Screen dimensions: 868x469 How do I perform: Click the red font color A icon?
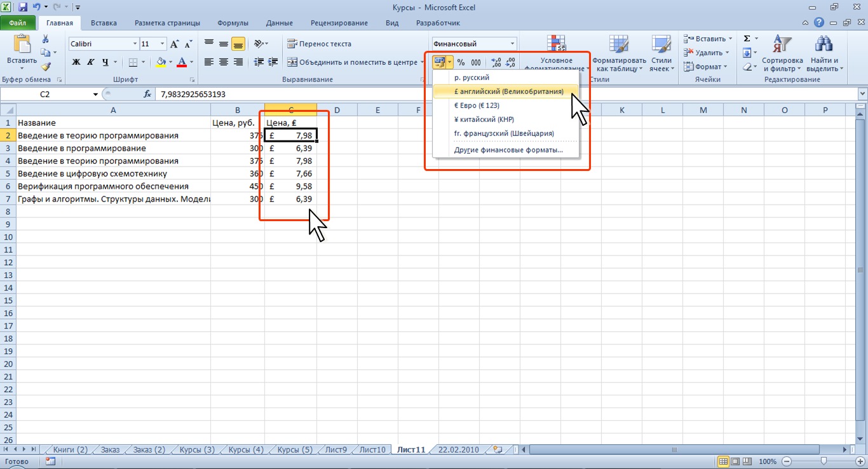point(182,62)
